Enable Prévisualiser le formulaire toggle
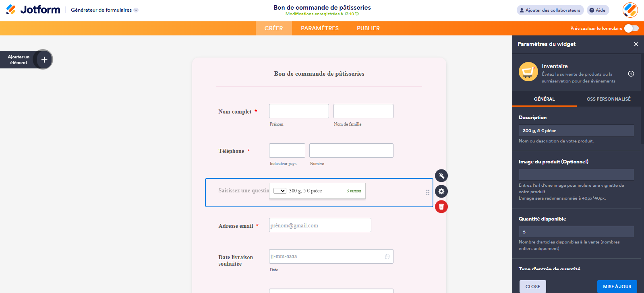The width and height of the screenshot is (644, 293). tap(632, 28)
